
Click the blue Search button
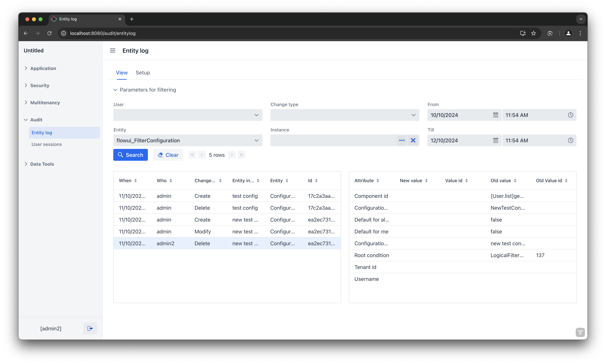point(130,155)
